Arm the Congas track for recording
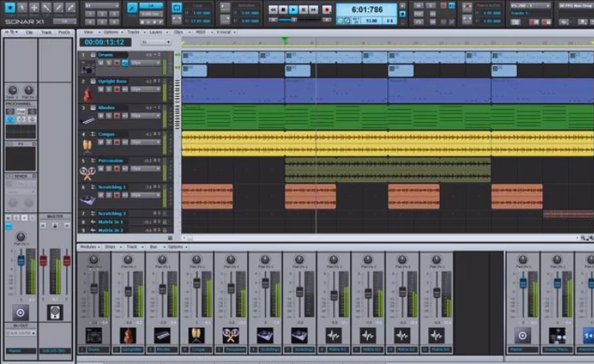Viewport: 594px width, 364px height. pyautogui.click(x=116, y=142)
